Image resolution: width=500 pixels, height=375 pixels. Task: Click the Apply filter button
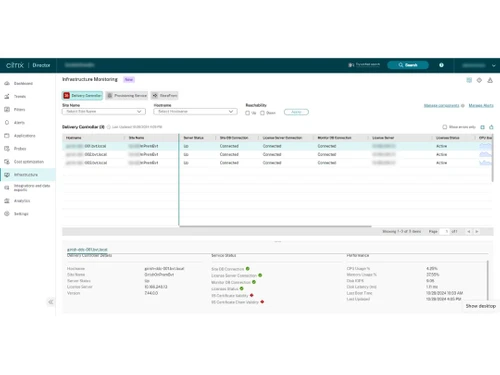pyautogui.click(x=296, y=112)
